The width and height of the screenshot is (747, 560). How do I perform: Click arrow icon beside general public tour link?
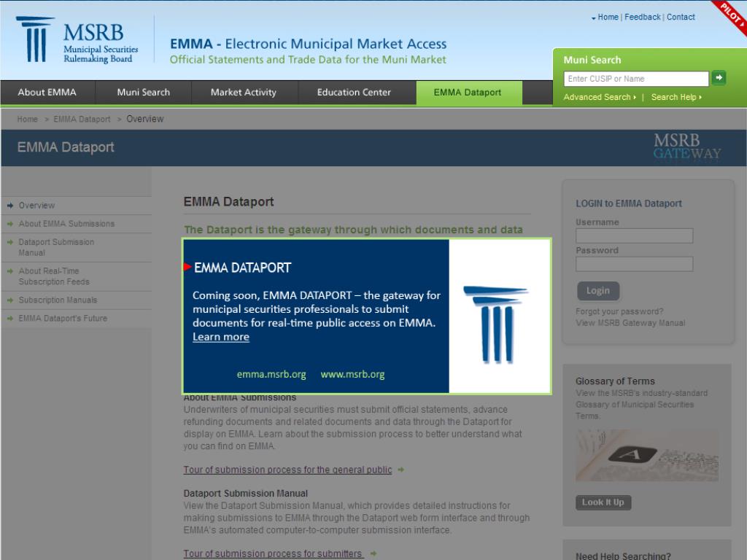(400, 470)
